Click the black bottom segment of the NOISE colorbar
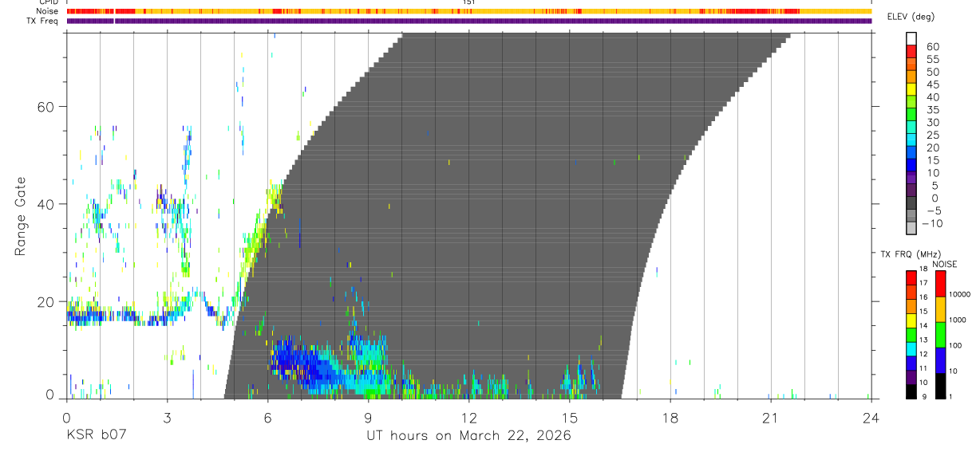Image resolution: width=980 pixels, height=452 pixels. tap(940, 386)
